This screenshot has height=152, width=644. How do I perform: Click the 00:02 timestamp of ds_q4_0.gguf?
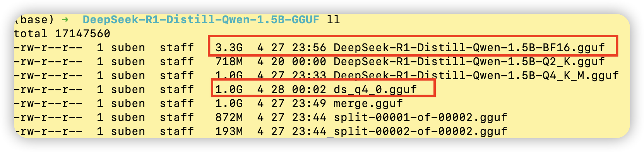click(309, 90)
